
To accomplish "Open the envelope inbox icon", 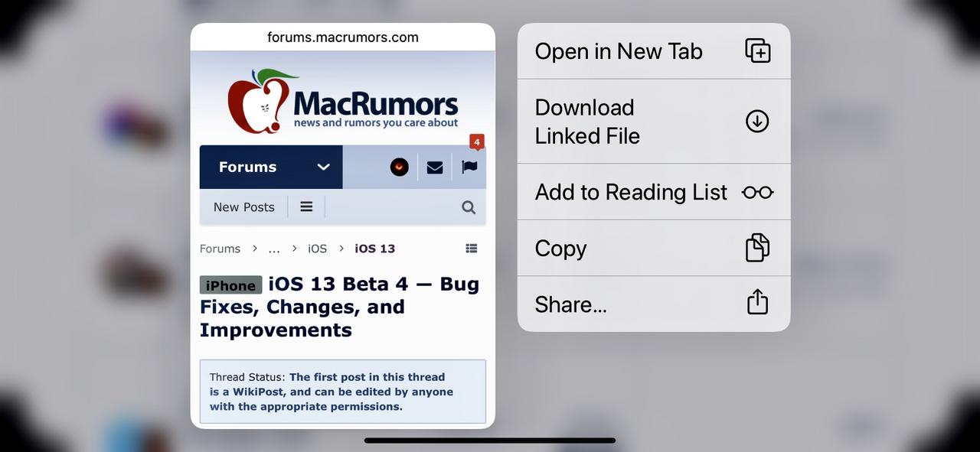I will pos(435,167).
